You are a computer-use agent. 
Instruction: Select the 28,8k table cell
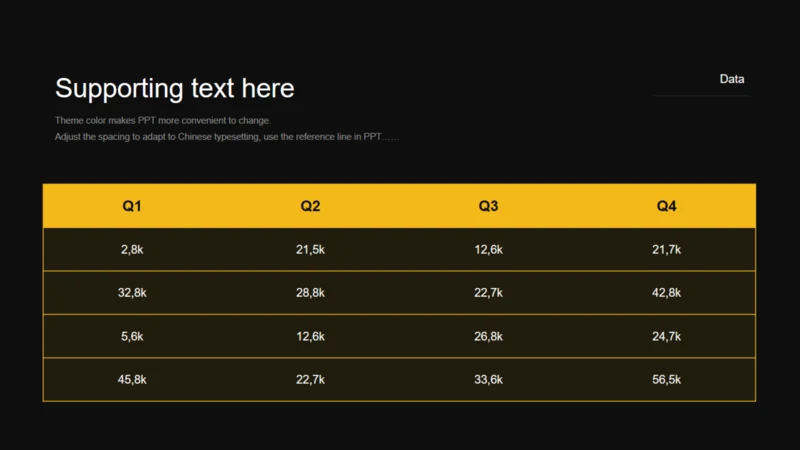310,293
